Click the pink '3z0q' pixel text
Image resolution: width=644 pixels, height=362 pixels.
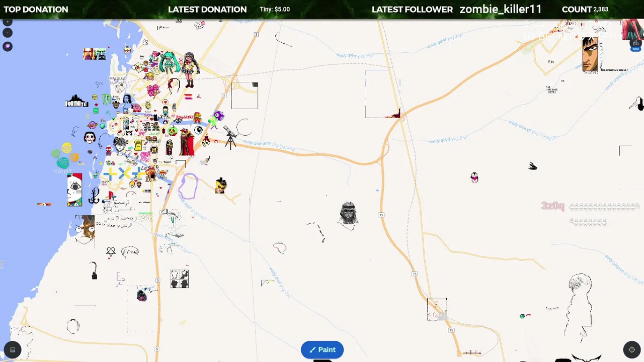552,206
